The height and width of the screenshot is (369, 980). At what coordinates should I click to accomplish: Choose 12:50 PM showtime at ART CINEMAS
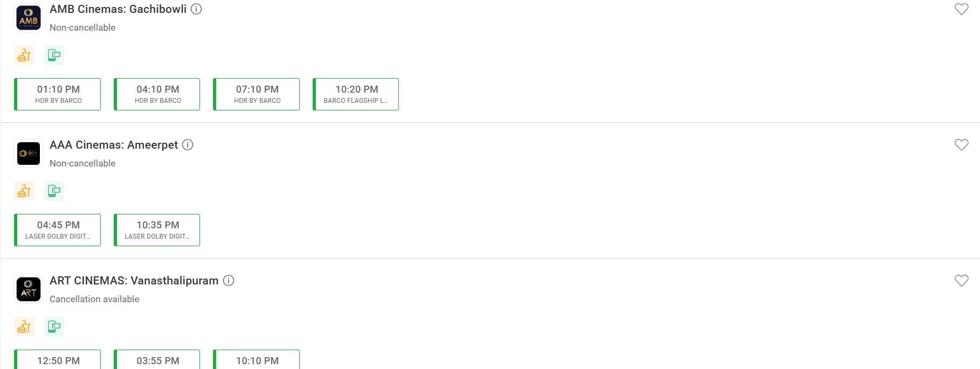tap(58, 359)
